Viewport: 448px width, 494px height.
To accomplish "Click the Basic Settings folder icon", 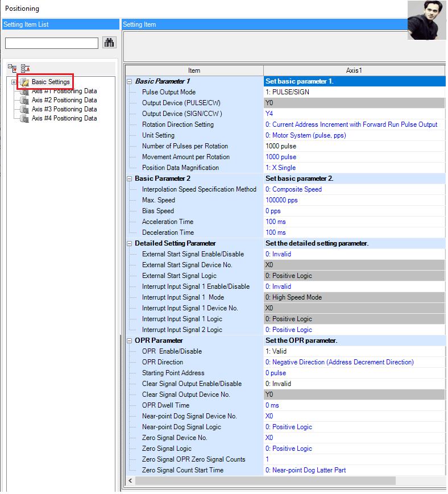I will [24, 82].
